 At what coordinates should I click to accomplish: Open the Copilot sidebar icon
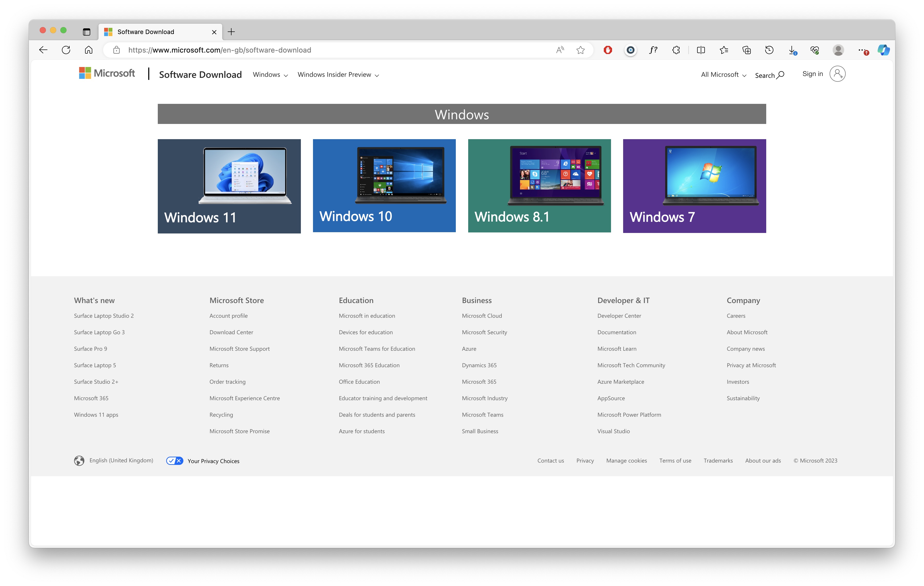(883, 50)
